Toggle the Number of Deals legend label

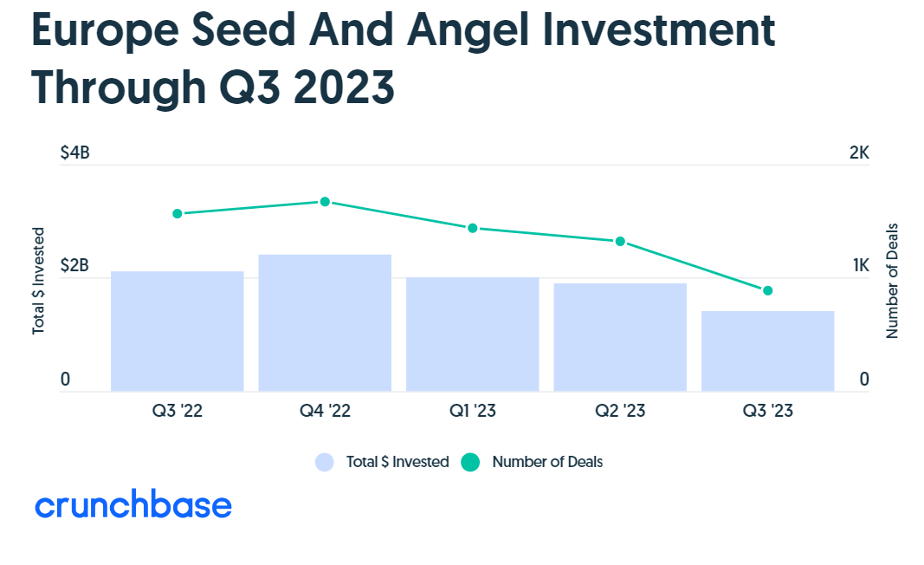coord(547,463)
